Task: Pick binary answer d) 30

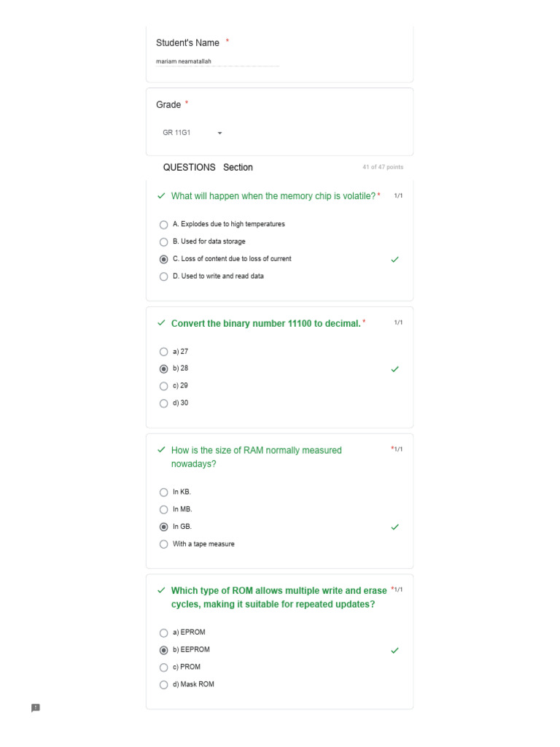Action: (x=163, y=403)
